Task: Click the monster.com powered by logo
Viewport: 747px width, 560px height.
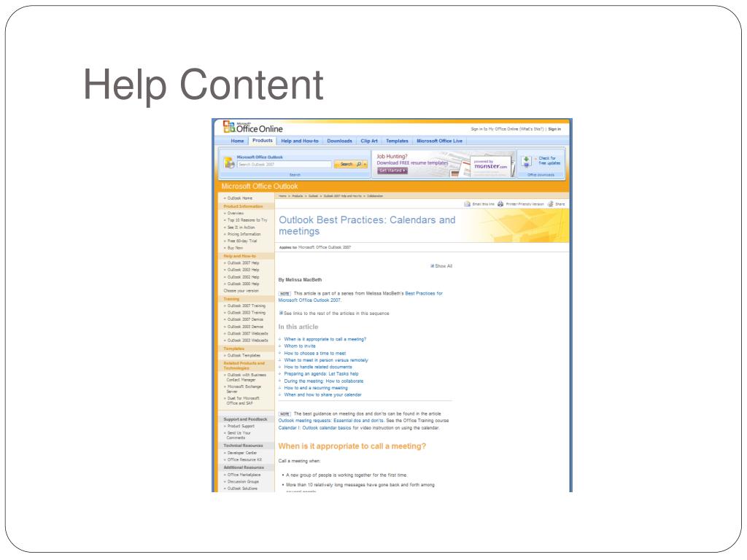Action: [x=490, y=166]
